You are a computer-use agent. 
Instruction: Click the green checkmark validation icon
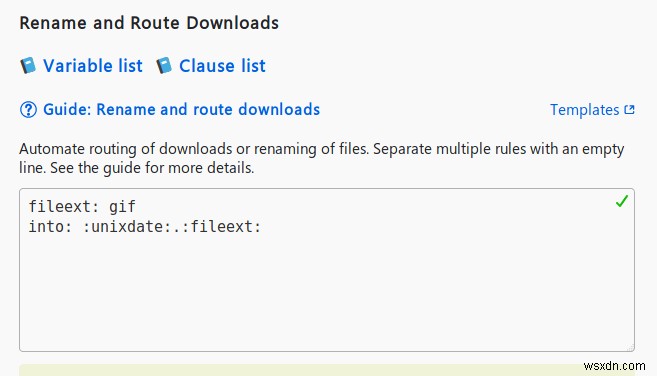click(x=621, y=201)
